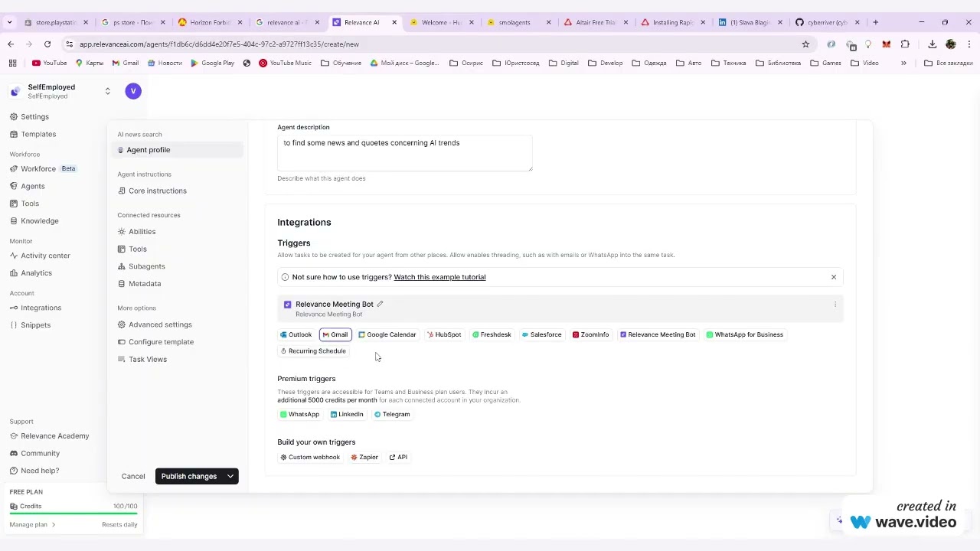Viewport: 980px width, 551px height.
Task: Open Community link
Action: tap(34, 453)
